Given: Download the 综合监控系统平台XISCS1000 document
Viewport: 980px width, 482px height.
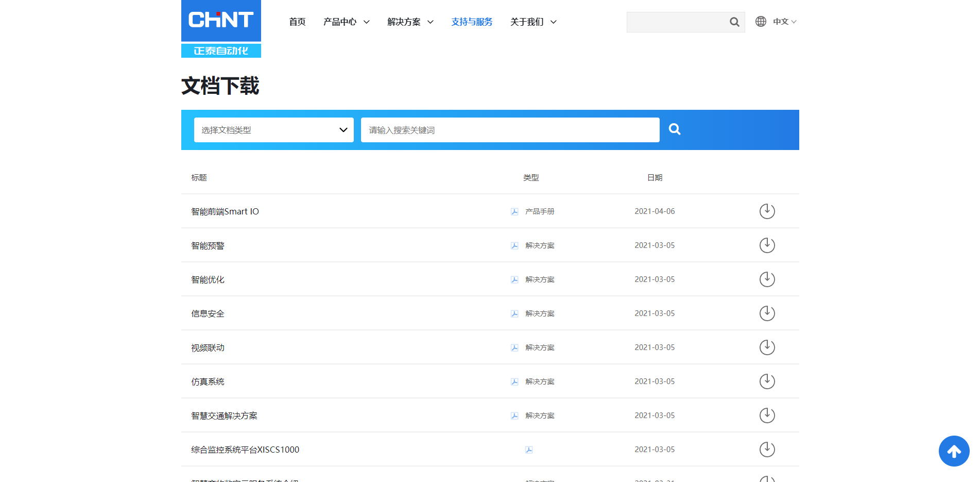Looking at the screenshot, I should (767, 450).
